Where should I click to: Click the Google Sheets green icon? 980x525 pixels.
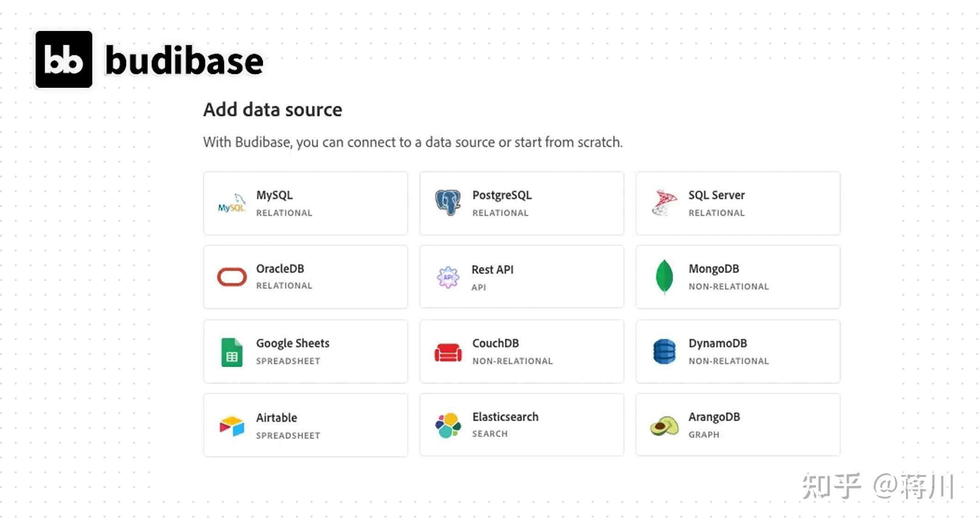coord(232,352)
